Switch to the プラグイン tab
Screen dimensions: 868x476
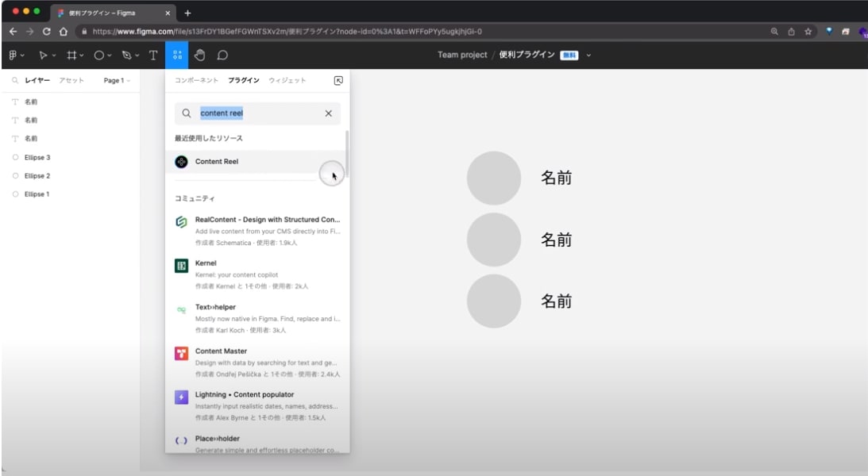tap(244, 81)
